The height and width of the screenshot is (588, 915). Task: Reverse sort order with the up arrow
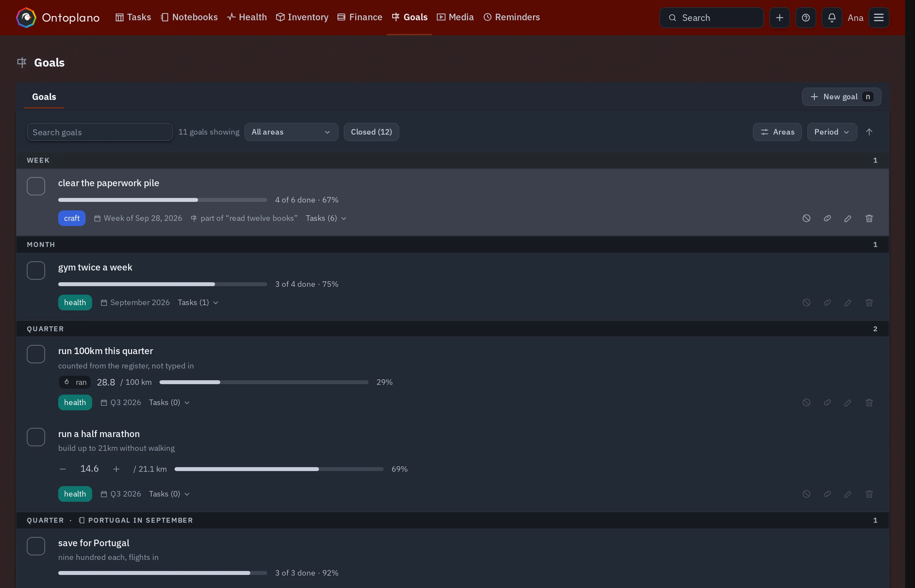[869, 132]
